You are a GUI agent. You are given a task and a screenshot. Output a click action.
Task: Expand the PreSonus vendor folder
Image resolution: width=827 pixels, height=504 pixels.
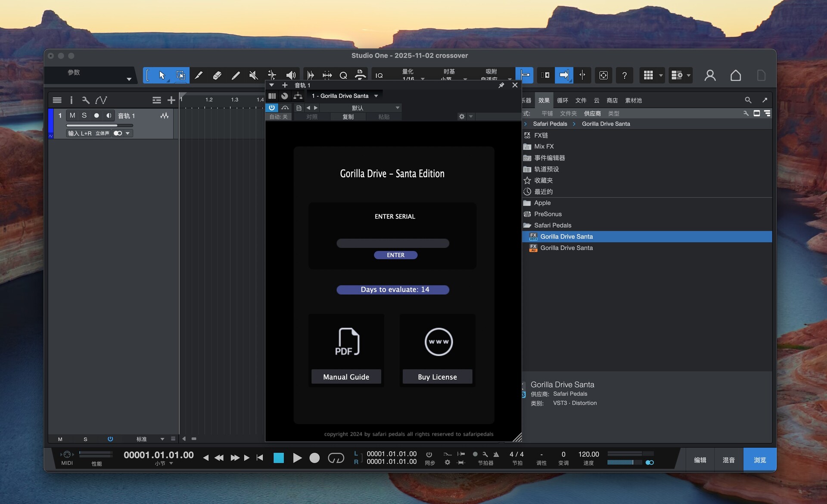(547, 214)
